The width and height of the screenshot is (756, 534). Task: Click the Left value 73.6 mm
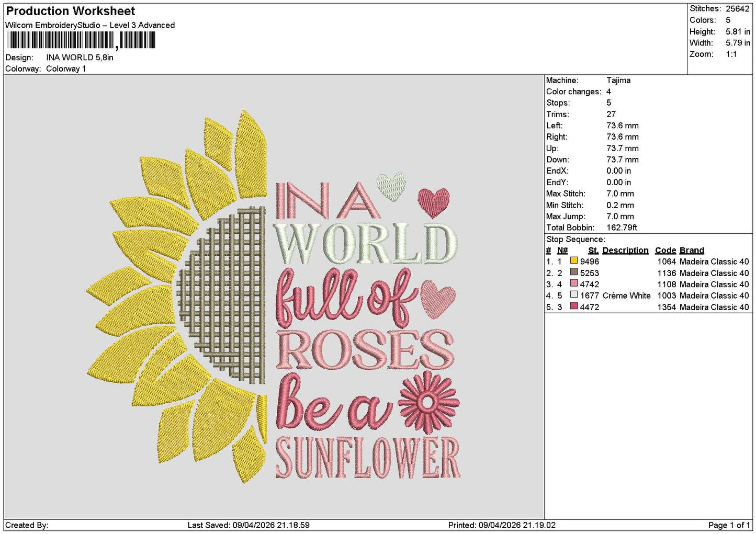pos(623,126)
